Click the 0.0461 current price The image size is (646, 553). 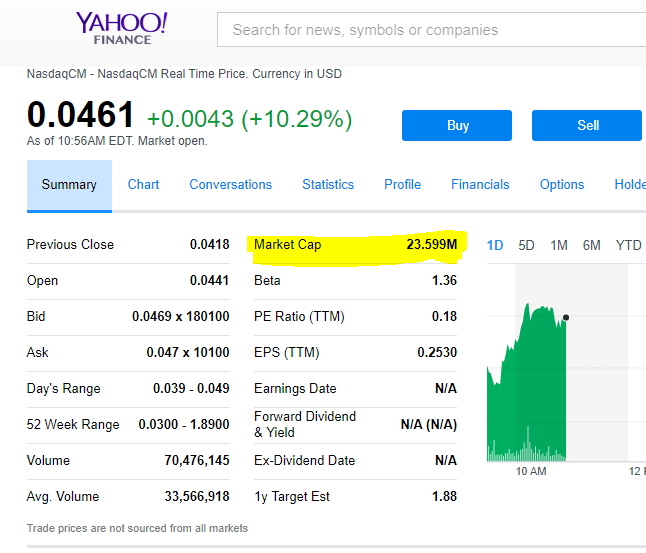80,115
